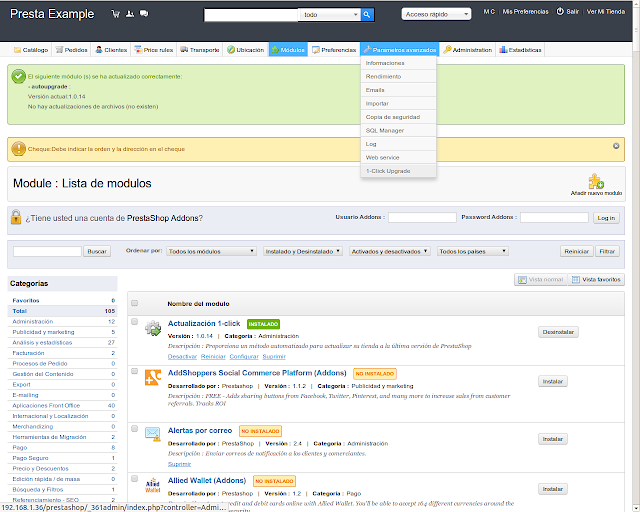Tick the select-all checkbox beside Nombre del modulo

(134, 303)
